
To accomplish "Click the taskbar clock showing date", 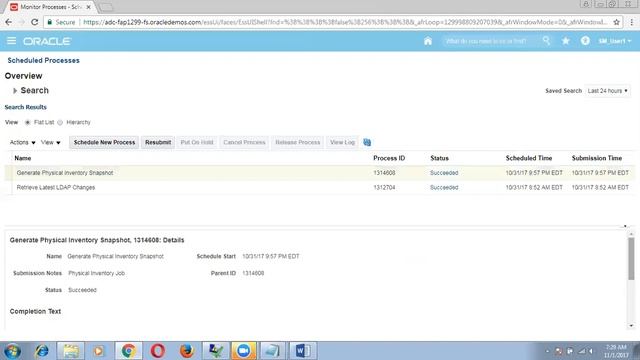I will pyautogui.click(x=615, y=351).
